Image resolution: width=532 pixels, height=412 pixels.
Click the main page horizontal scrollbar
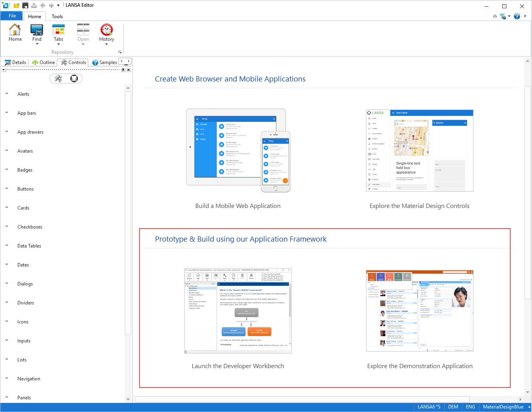pos(302,399)
